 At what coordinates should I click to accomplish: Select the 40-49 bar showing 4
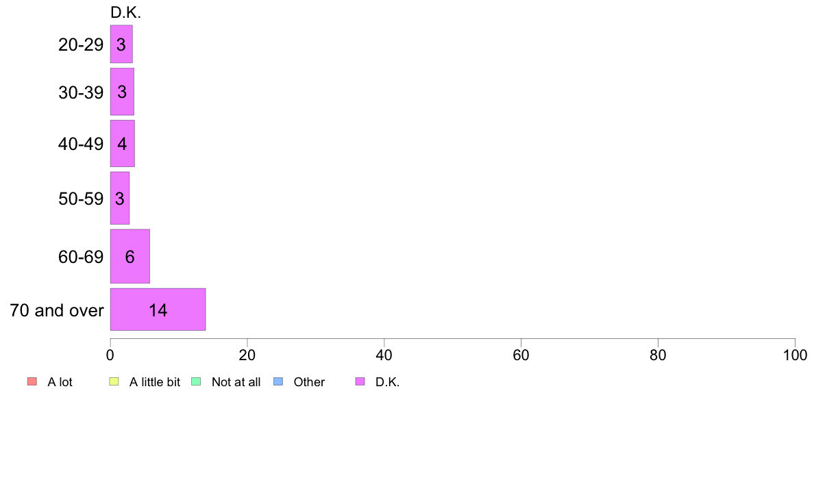[x=123, y=144]
